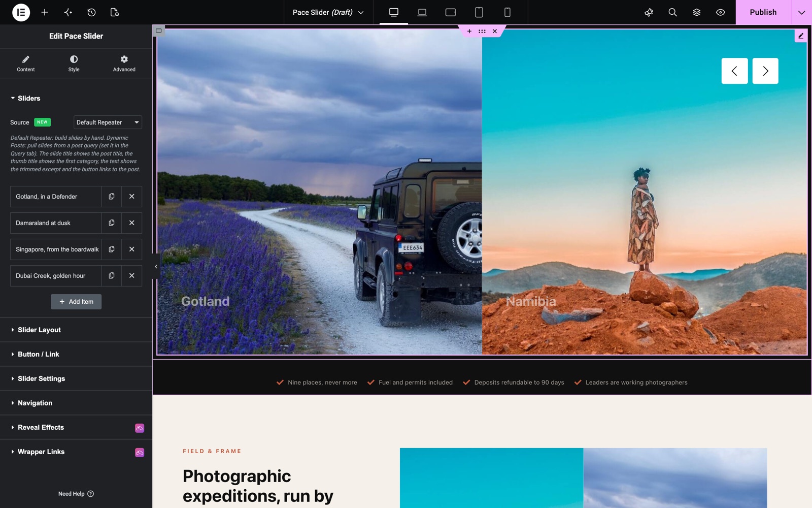
Task: Expand the Button / Link section
Action: [76, 354]
